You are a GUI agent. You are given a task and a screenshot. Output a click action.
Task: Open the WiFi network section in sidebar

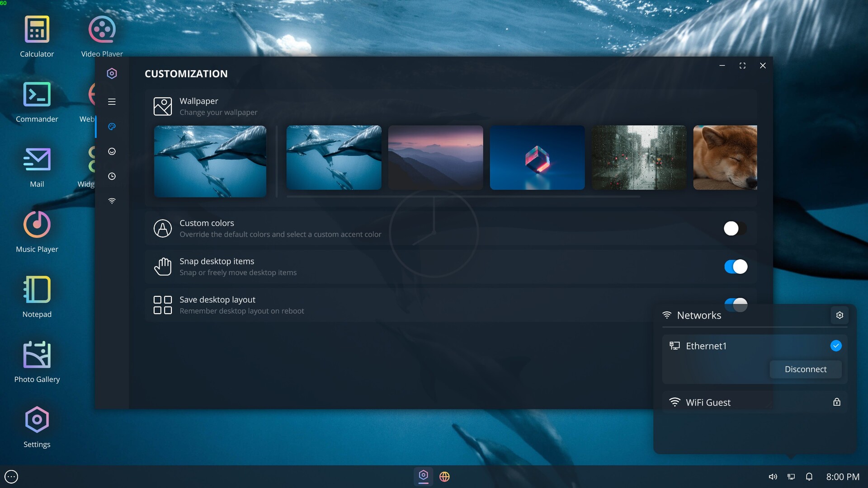112,201
